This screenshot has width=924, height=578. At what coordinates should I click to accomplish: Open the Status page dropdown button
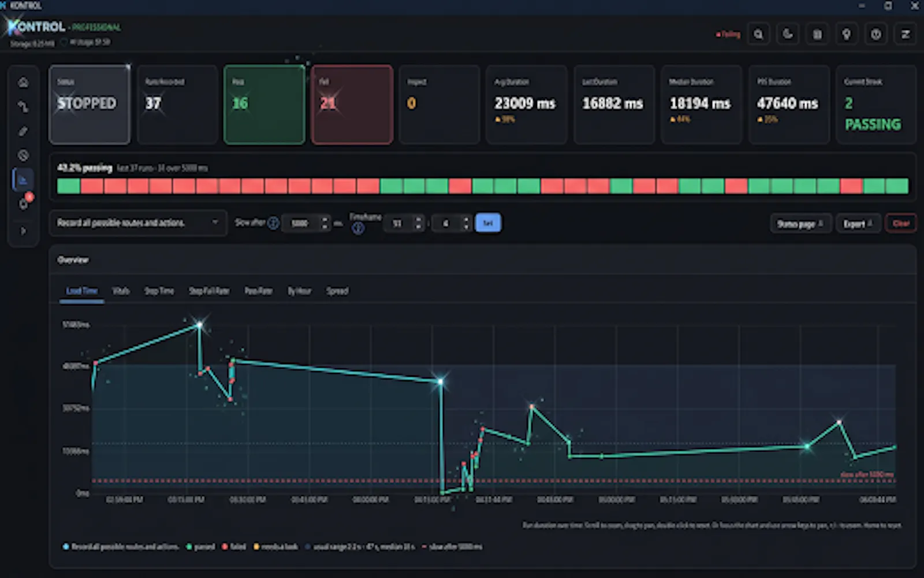800,224
